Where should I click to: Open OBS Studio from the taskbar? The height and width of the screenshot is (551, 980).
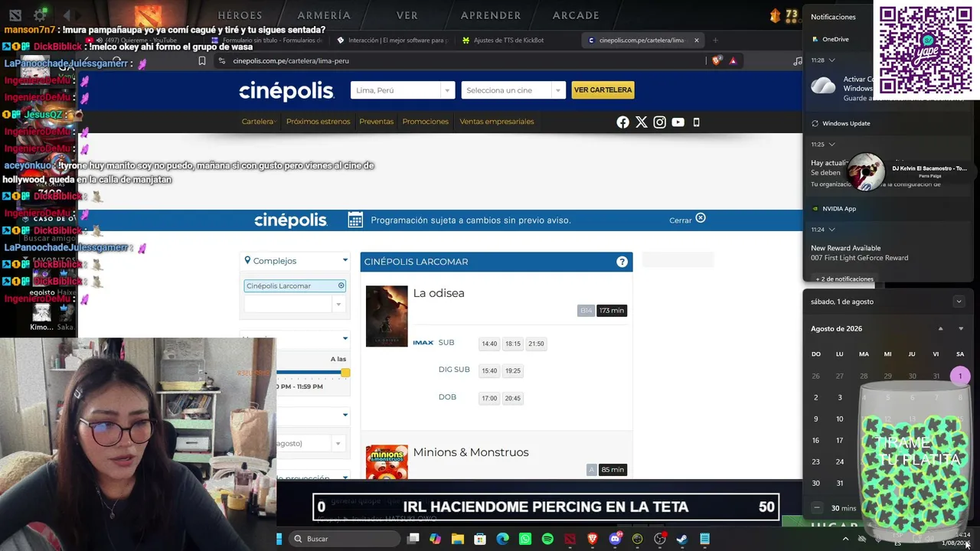[x=660, y=539]
